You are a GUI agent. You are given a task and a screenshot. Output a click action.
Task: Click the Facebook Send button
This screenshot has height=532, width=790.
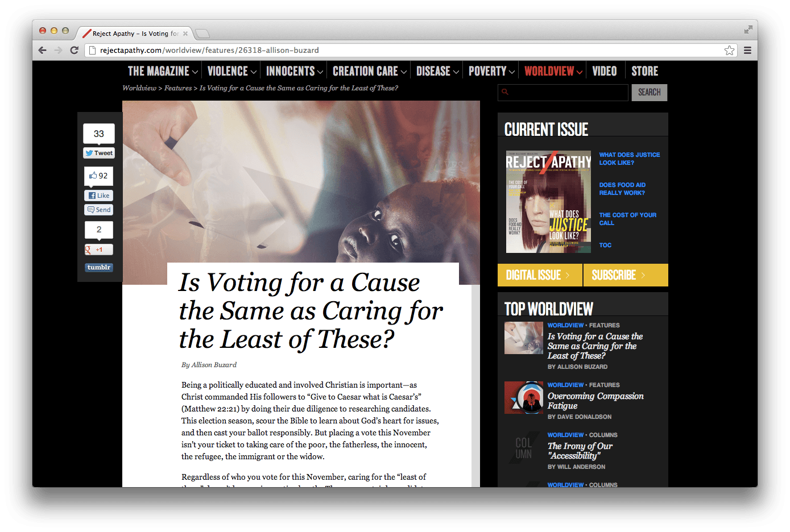[x=99, y=210]
